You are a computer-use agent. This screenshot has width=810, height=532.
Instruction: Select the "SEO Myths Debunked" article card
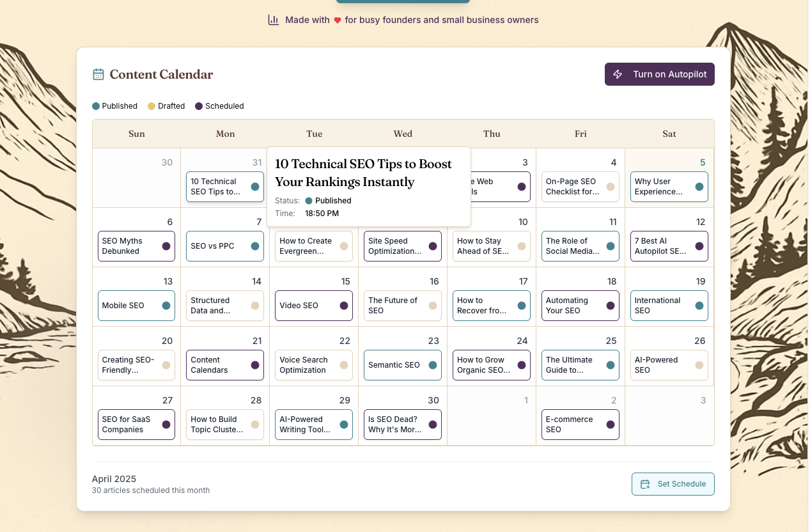coord(136,246)
